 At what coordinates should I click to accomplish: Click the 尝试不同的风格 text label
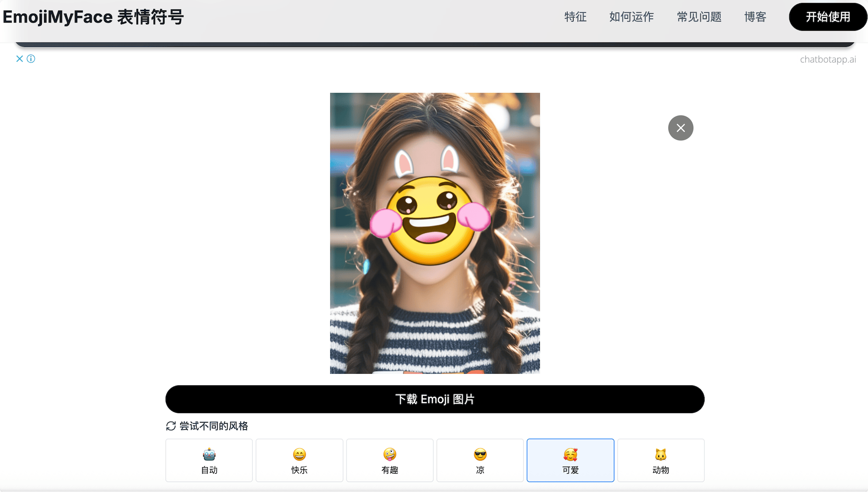pos(213,426)
